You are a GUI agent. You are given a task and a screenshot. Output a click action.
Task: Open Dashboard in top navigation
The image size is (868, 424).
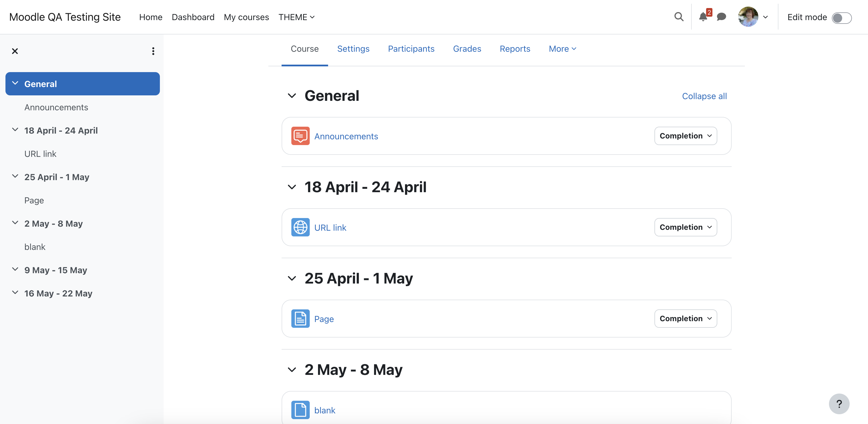pos(193,17)
